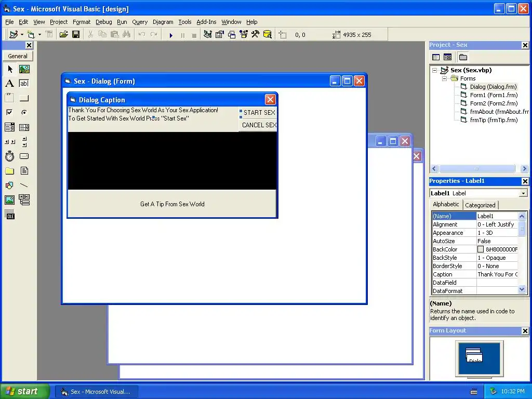
Task: Select the horizontal scrollbar control tool
Action: (x=10, y=142)
